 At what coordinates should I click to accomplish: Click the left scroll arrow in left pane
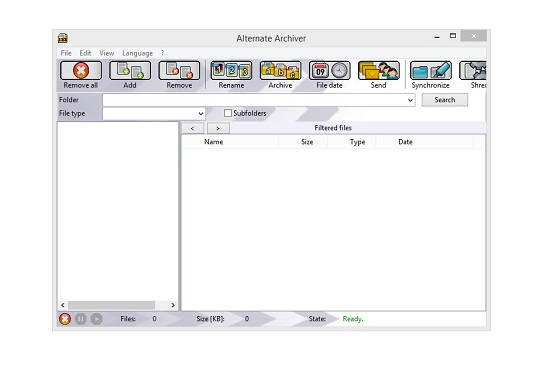coord(63,305)
